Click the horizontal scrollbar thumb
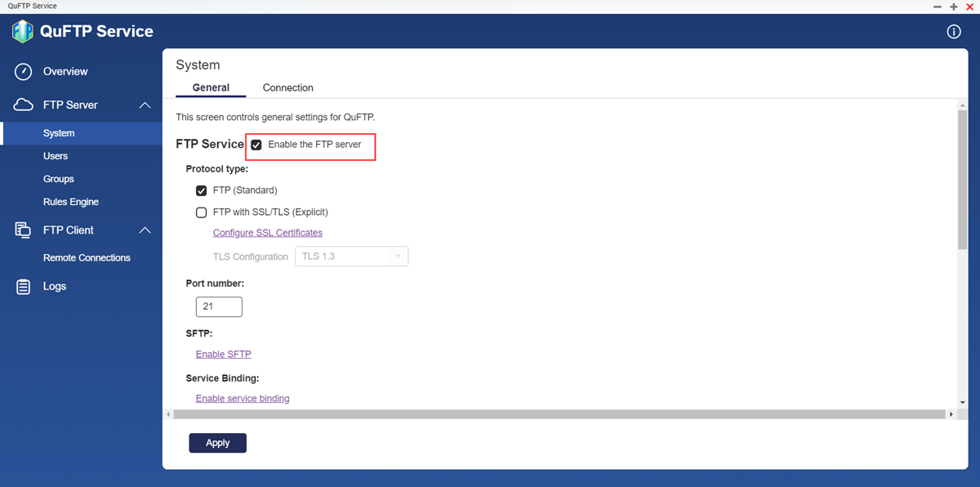The image size is (980, 487). (x=559, y=415)
